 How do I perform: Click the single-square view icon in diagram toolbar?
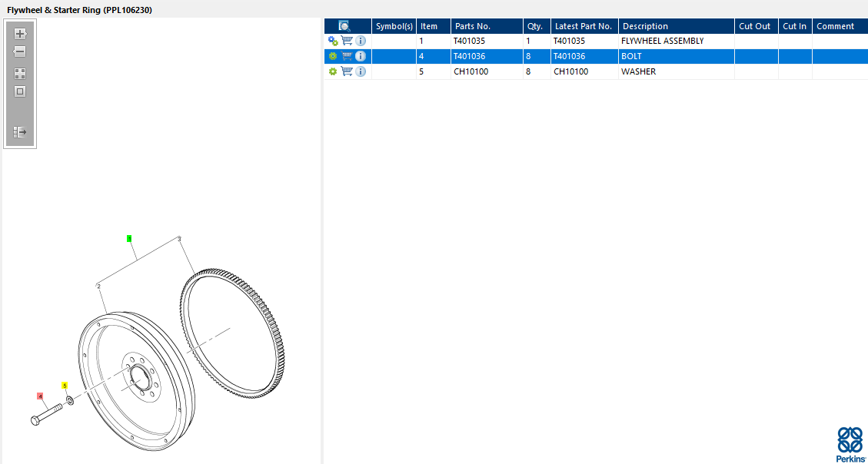(x=20, y=92)
